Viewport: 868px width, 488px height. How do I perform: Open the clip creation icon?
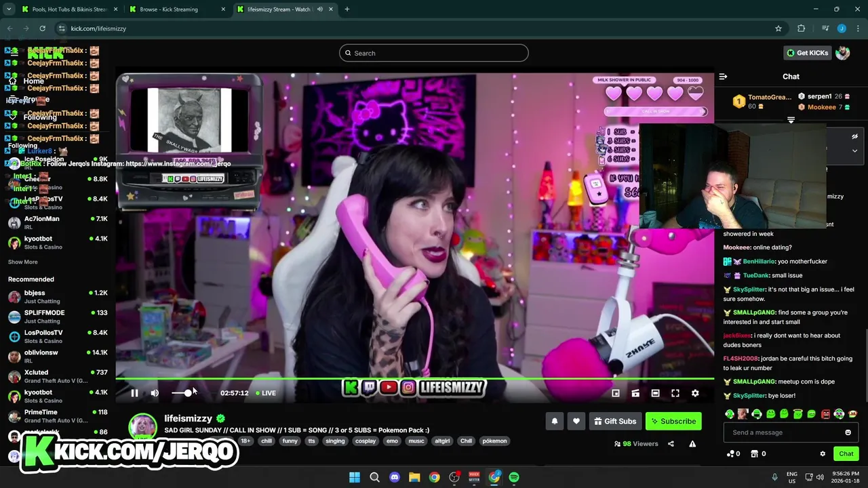point(635,393)
